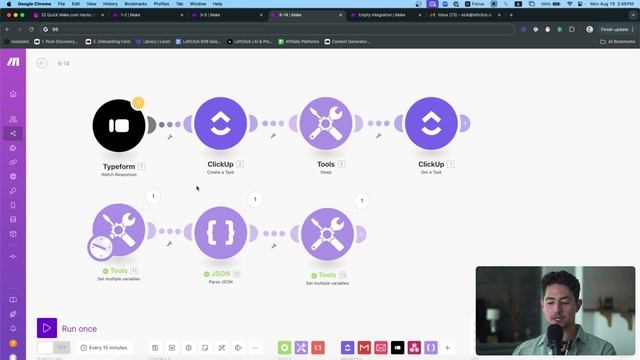Open the Tools module with clock icon

[119, 230]
